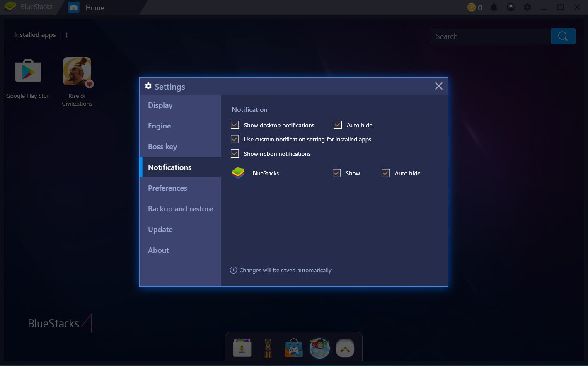The image size is (588, 366).
Task: Open the Backup and restore section
Action: point(180,208)
